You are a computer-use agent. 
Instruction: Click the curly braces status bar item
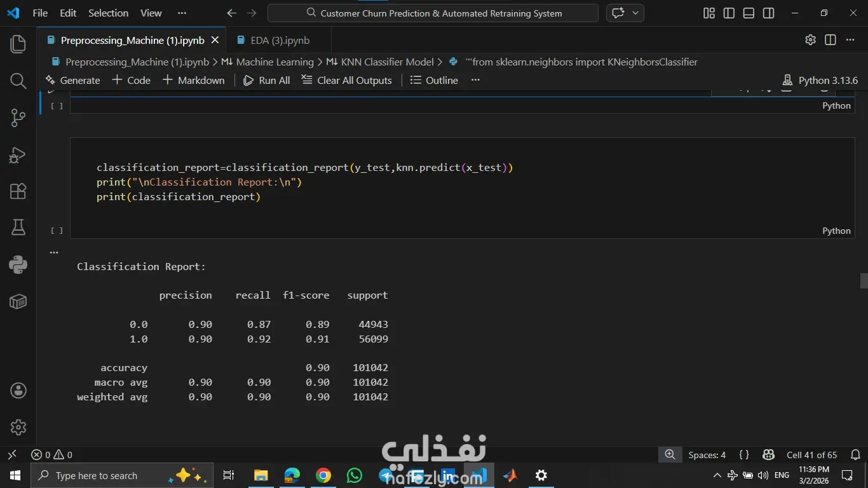coord(744,455)
